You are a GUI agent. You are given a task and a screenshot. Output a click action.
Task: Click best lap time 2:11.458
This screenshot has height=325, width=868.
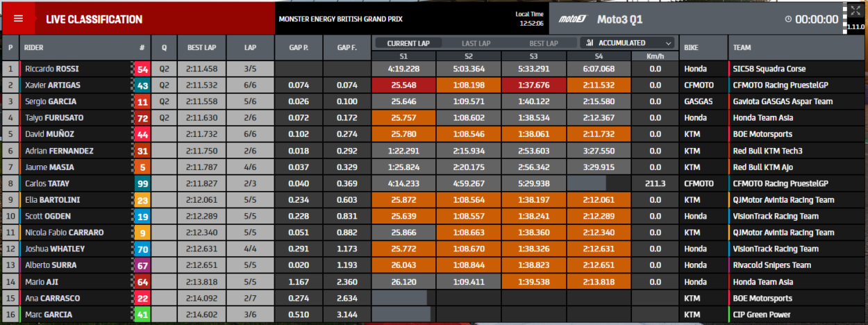pos(201,69)
